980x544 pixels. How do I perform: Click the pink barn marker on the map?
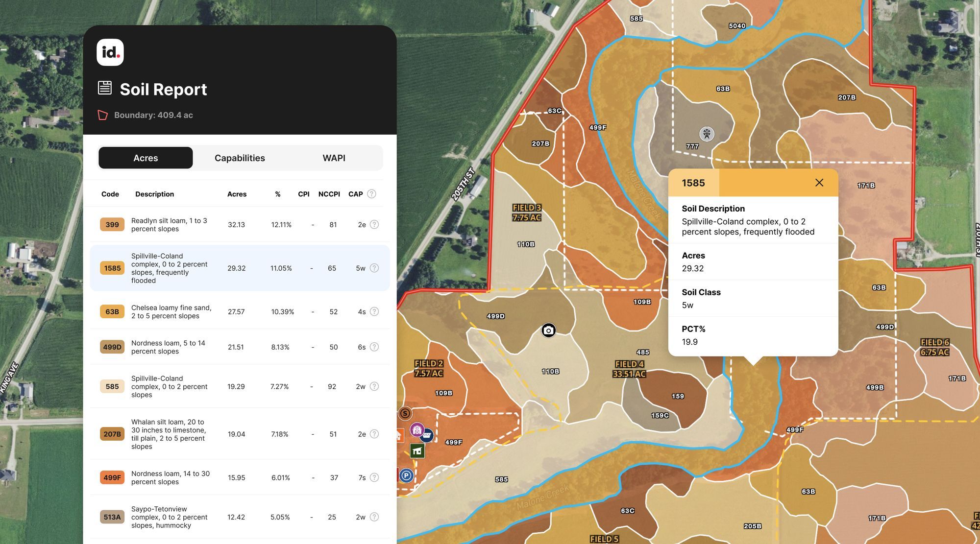pyautogui.click(x=417, y=430)
